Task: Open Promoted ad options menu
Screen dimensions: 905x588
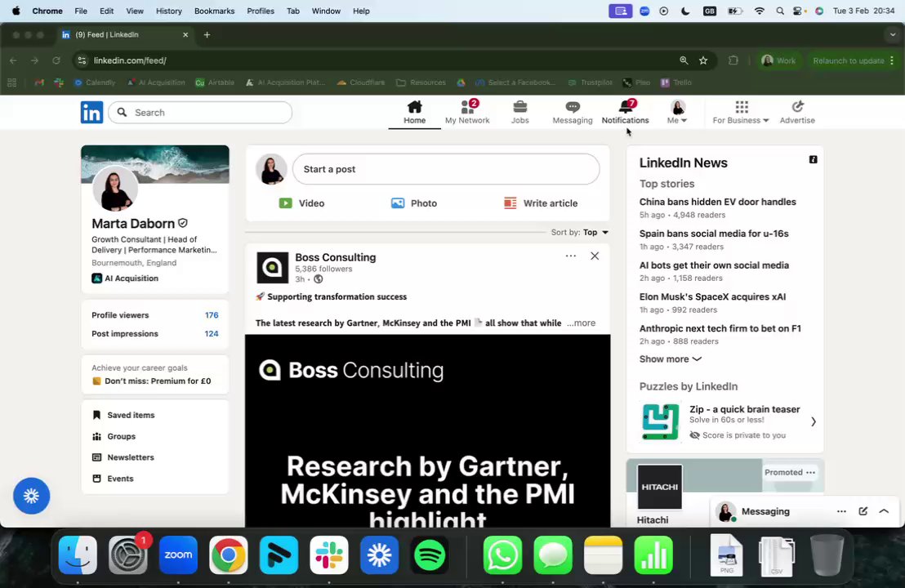Action: [x=810, y=473]
